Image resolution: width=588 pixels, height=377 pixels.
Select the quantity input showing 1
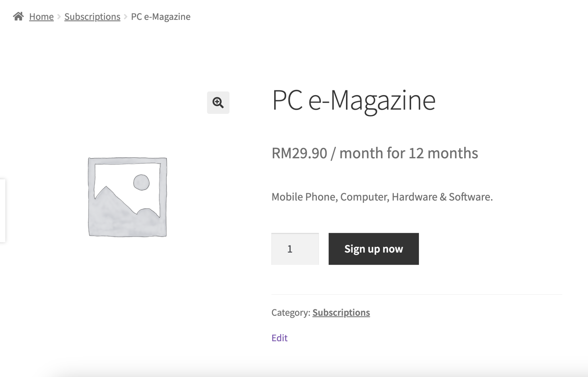click(x=295, y=248)
